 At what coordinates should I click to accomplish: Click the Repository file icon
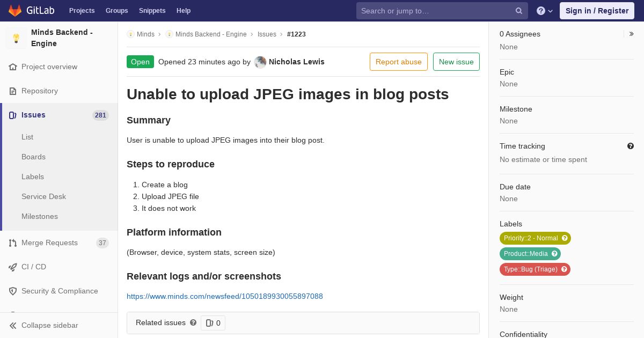click(13, 91)
